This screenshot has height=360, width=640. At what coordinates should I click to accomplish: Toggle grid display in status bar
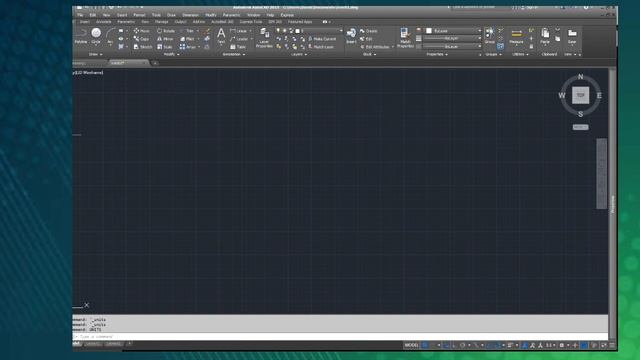(425, 345)
